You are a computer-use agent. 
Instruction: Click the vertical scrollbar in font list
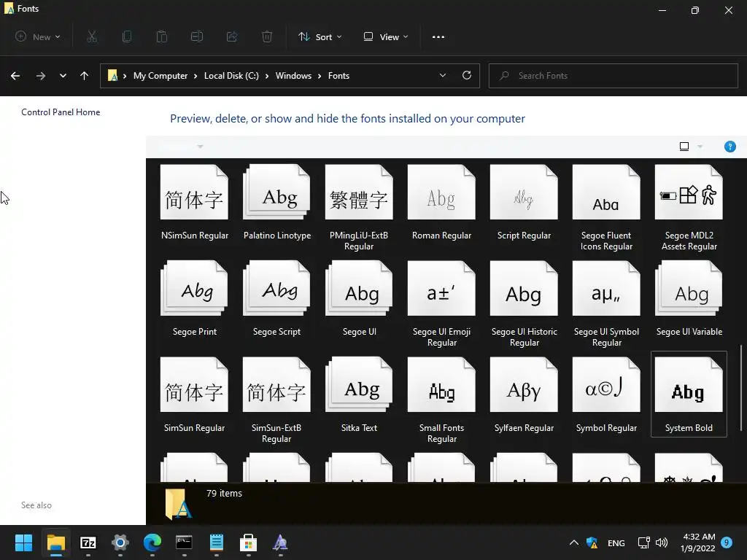tap(741, 388)
